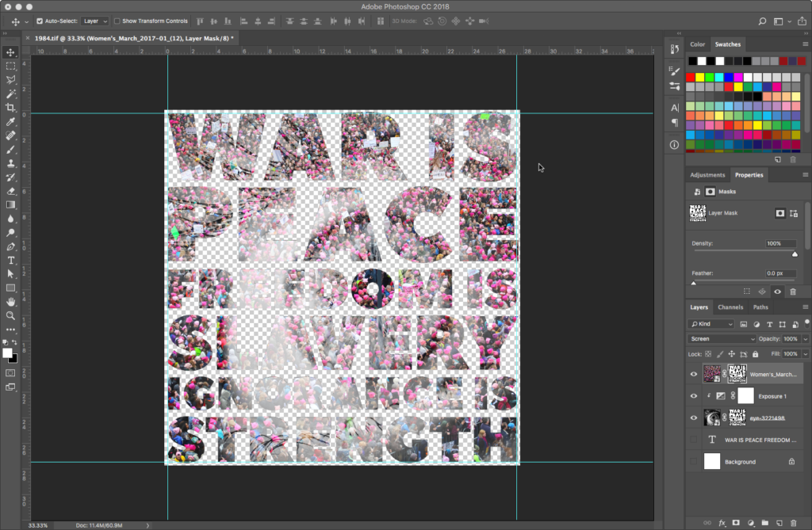
Task: Activate the Hand tool
Action: pos(10,302)
